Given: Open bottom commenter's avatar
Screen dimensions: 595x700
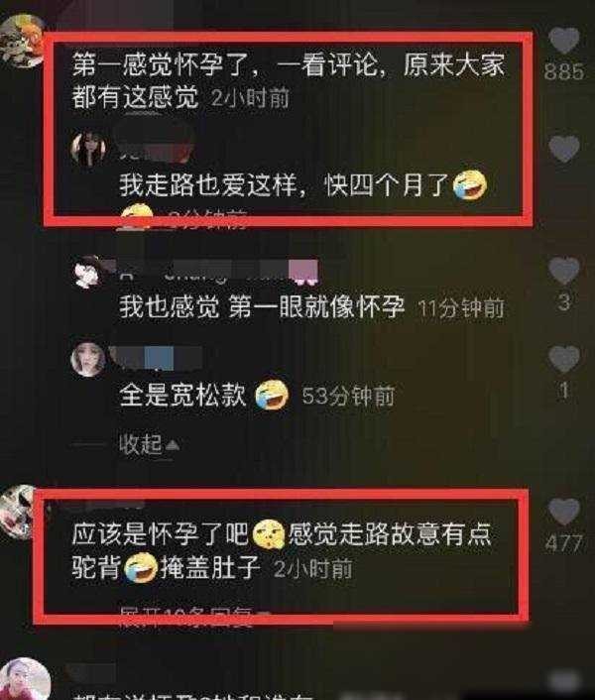Looking at the screenshot, I should pos(25,679).
